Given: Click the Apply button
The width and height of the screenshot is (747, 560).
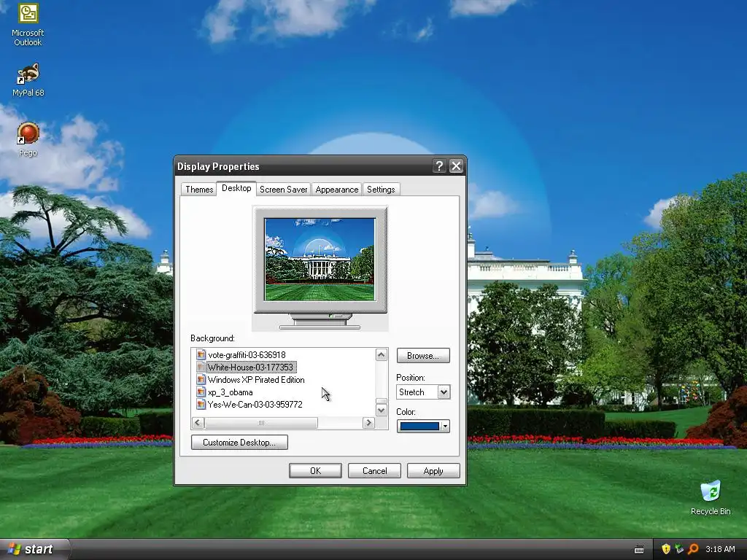Looking at the screenshot, I should click(x=433, y=471).
